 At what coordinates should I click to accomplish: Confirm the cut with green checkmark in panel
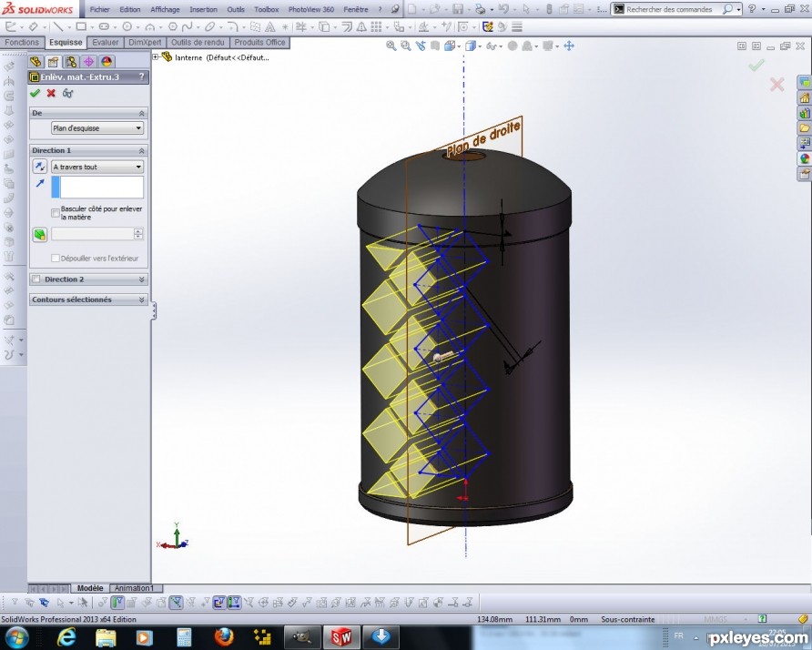coord(35,93)
